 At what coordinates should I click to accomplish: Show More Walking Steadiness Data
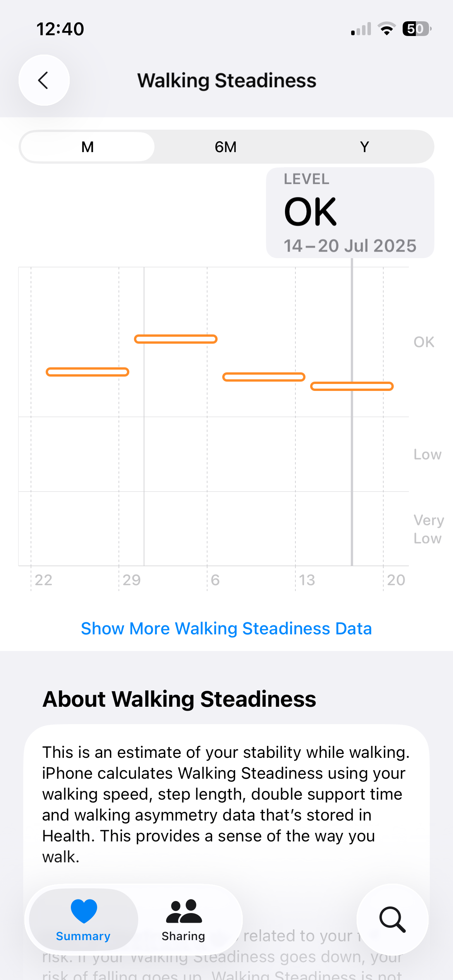(x=226, y=629)
